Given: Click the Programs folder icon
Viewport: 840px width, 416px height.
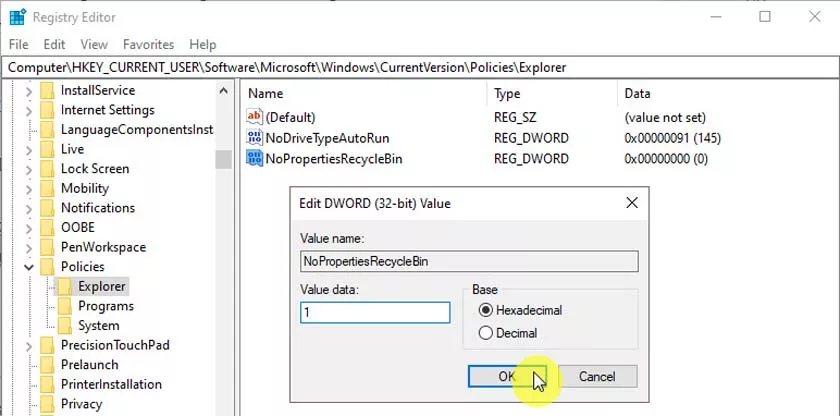Looking at the screenshot, I should (x=65, y=306).
